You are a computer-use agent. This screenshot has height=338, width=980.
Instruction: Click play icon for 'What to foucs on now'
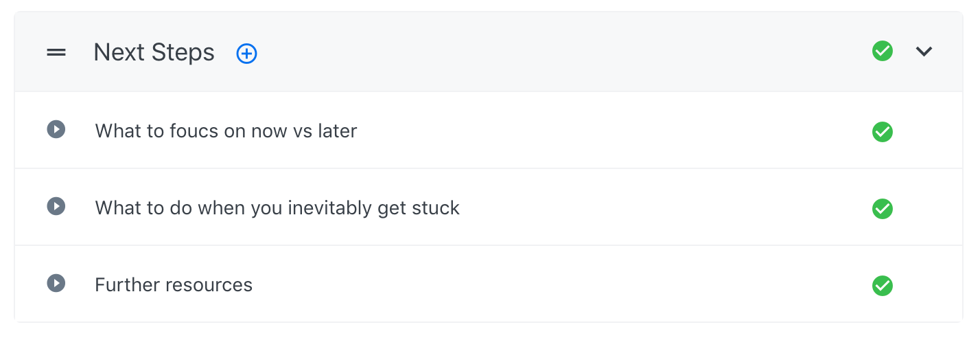tap(56, 129)
